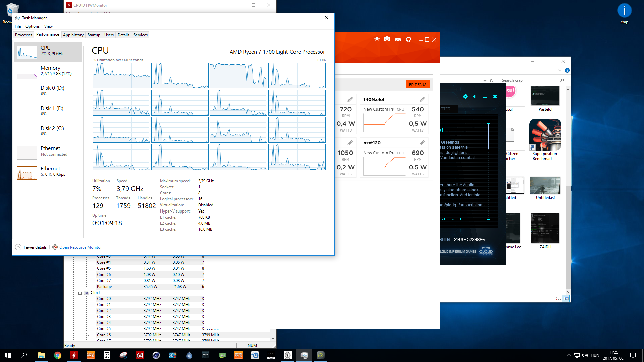The width and height of the screenshot is (644, 362).
Task: Open the Services tab
Action: [x=141, y=35]
